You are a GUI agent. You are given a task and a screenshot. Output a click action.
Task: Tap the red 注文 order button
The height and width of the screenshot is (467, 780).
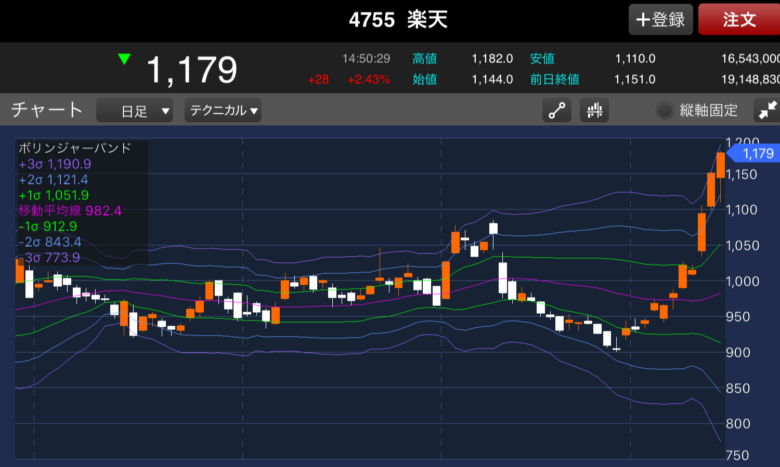point(739,19)
